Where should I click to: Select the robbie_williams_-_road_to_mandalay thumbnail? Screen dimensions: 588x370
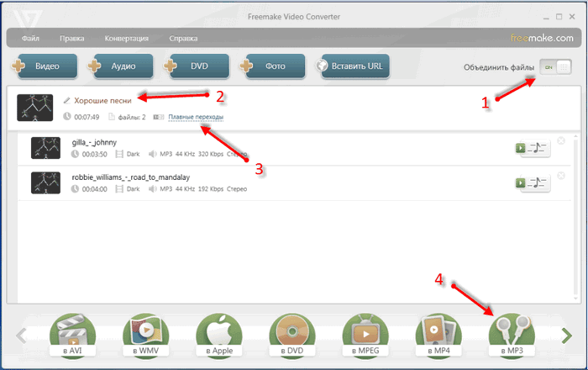[x=45, y=182]
